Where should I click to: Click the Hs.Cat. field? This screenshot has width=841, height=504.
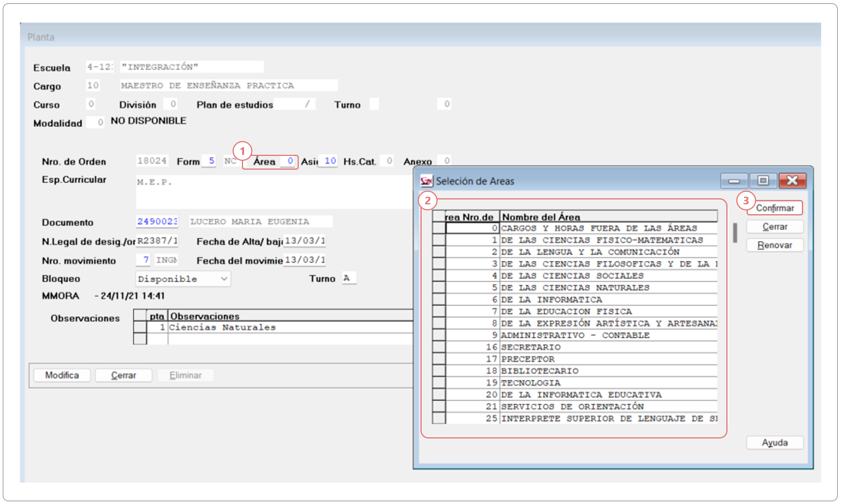(x=386, y=161)
